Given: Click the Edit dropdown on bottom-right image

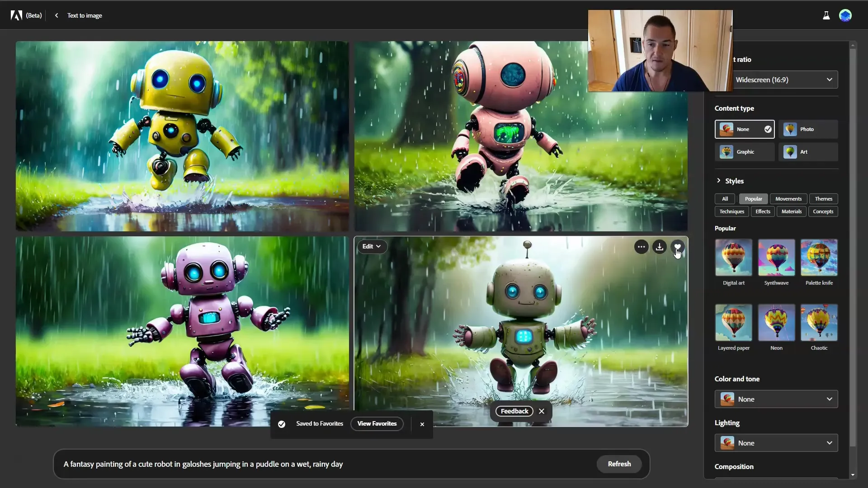Looking at the screenshot, I should pos(372,246).
